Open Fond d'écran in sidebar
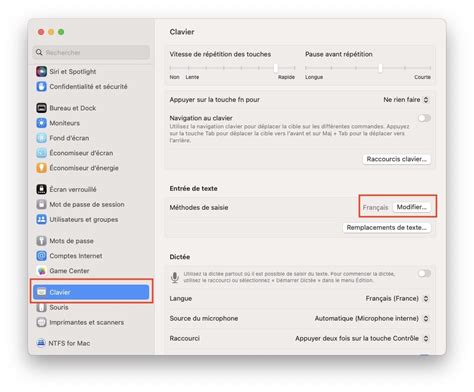The height and width of the screenshot is (392, 474). pos(91,138)
